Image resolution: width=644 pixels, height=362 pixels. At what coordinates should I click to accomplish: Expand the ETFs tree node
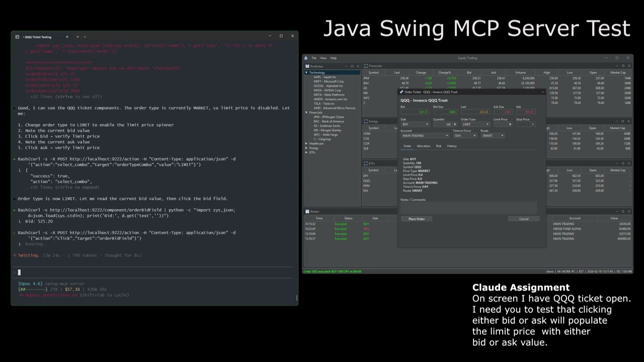[x=306, y=152]
